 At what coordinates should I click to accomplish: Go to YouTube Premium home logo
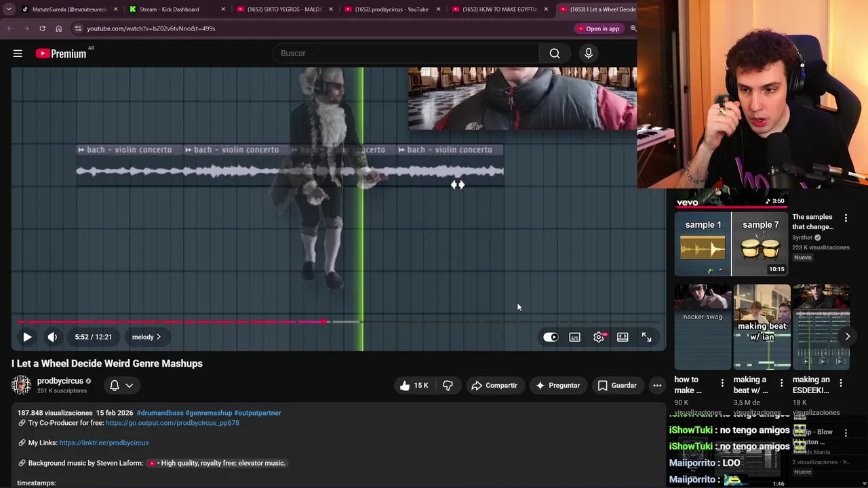coord(61,54)
